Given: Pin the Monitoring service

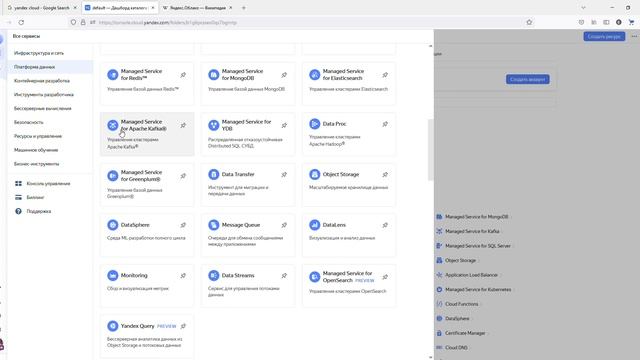Looking at the screenshot, I should pyautogui.click(x=183, y=276).
